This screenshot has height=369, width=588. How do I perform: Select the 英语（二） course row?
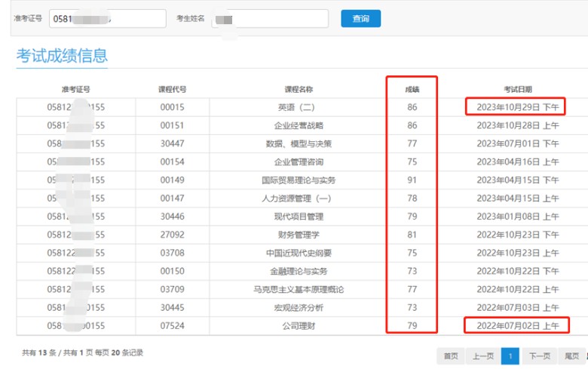coord(299,107)
